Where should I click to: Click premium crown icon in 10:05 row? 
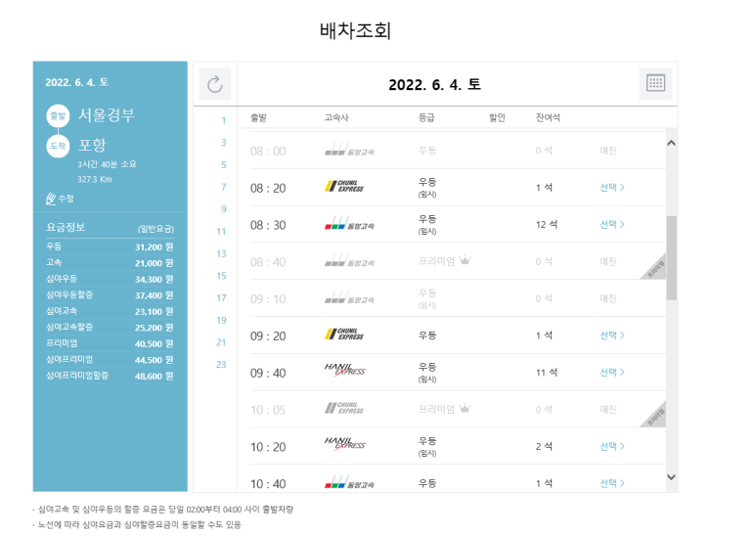click(x=465, y=409)
